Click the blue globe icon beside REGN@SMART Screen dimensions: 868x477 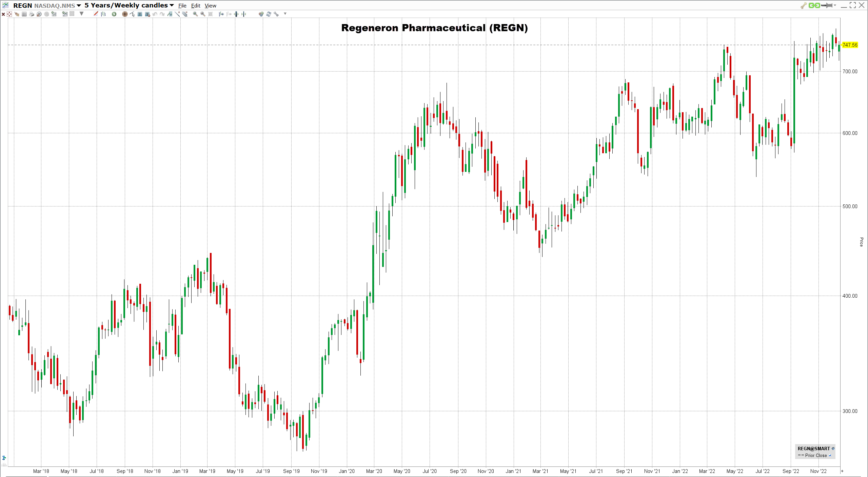(x=833, y=449)
